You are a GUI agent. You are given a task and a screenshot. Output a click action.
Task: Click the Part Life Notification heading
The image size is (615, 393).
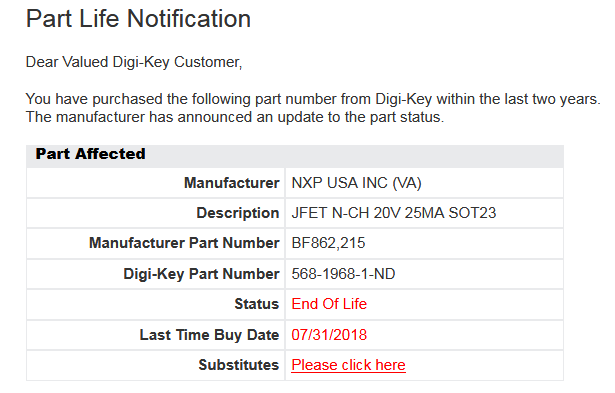click(138, 18)
